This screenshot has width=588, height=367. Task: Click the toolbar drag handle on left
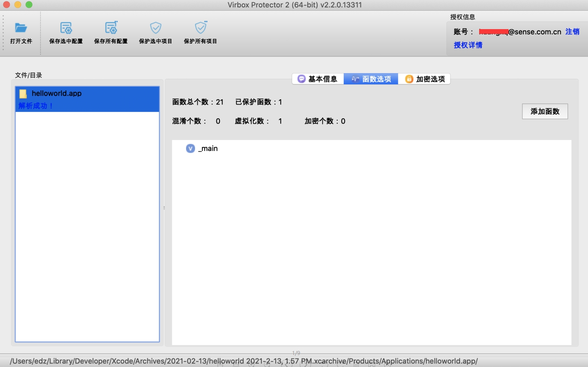[3, 33]
